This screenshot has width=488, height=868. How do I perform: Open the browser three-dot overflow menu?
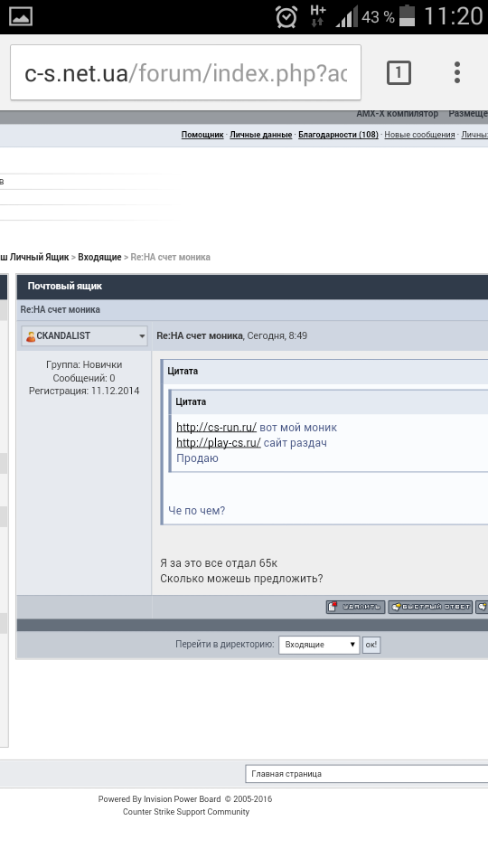(457, 72)
